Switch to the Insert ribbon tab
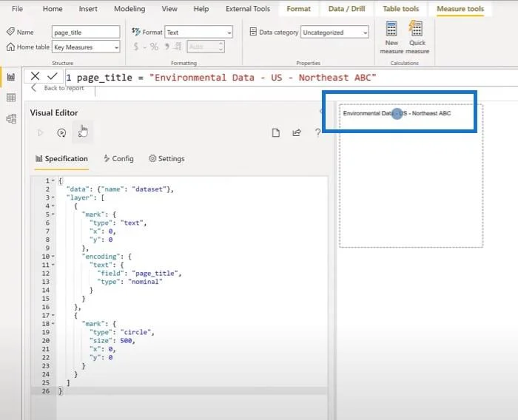 [88, 9]
